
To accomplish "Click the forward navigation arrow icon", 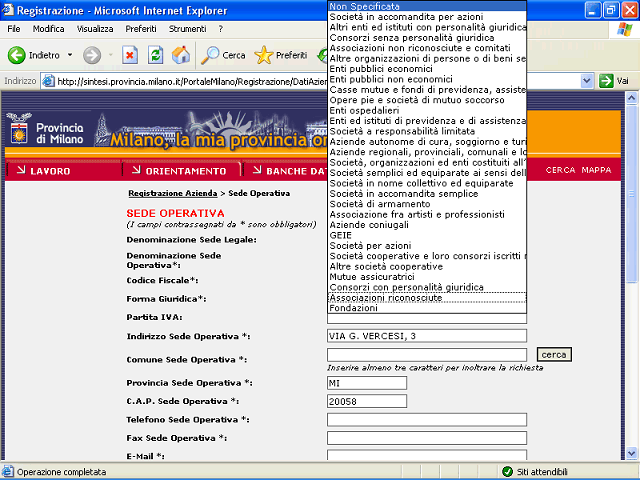I will (x=92, y=55).
